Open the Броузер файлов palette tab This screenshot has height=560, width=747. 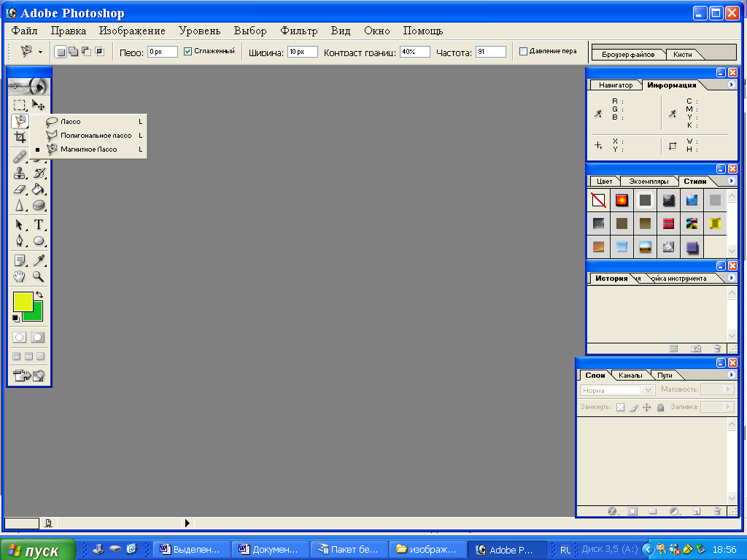(x=628, y=54)
